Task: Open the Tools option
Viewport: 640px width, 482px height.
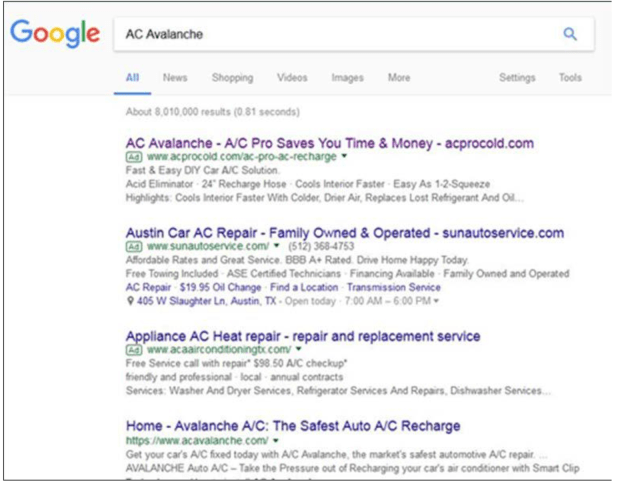Action: [570, 78]
